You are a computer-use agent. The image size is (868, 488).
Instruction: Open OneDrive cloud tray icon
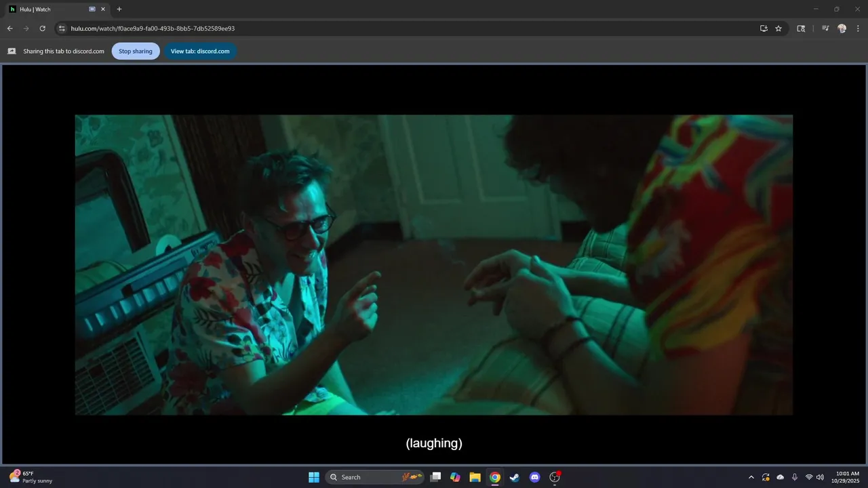(x=780, y=477)
